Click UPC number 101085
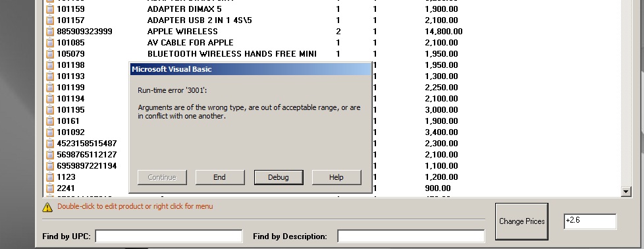 coord(70,42)
